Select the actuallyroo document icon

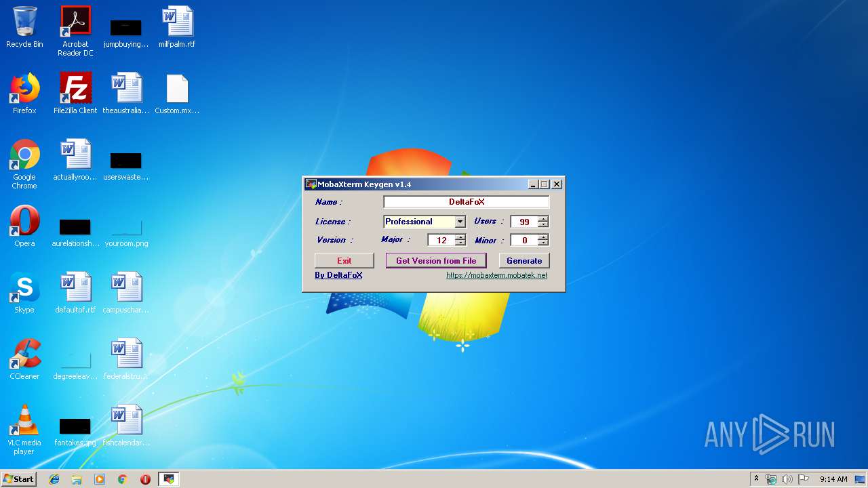(x=75, y=160)
